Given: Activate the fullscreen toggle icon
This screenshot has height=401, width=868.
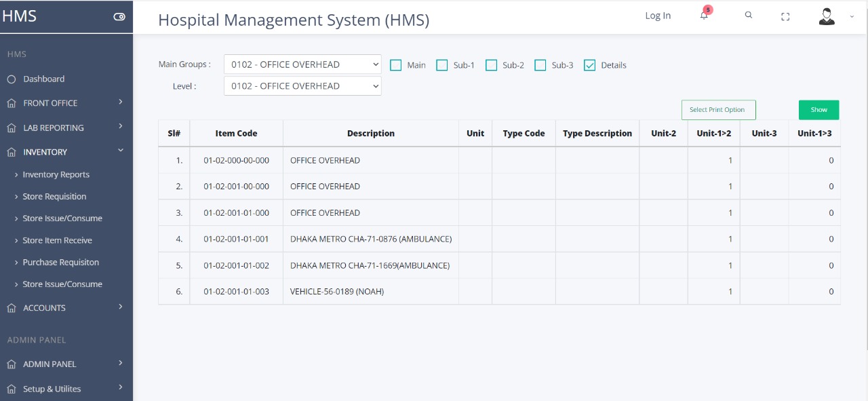Looking at the screenshot, I should [785, 16].
